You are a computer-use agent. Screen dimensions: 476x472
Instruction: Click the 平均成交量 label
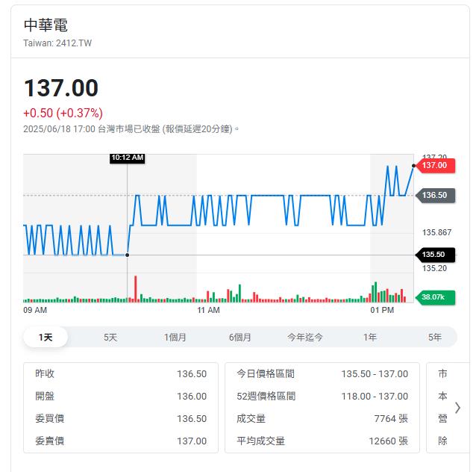[261, 441]
